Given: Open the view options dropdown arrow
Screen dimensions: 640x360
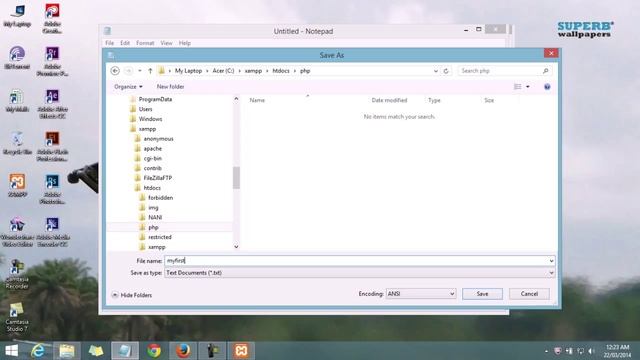Looking at the screenshot, I should (x=528, y=87).
